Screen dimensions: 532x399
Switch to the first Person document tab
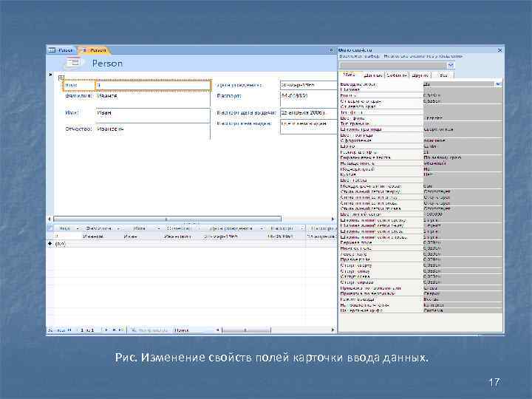tap(61, 50)
